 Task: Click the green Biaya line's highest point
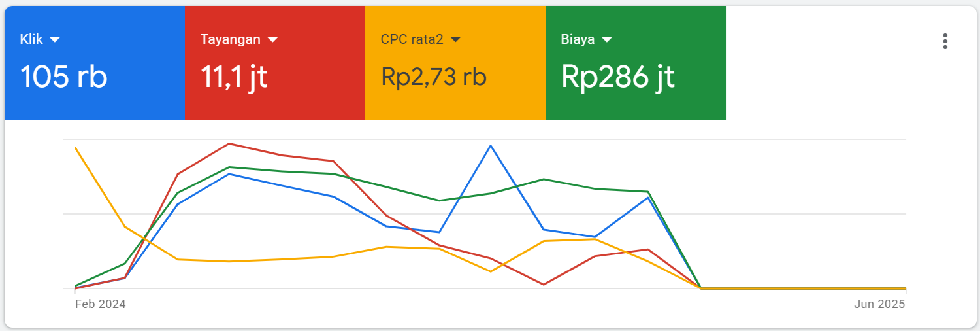click(229, 167)
